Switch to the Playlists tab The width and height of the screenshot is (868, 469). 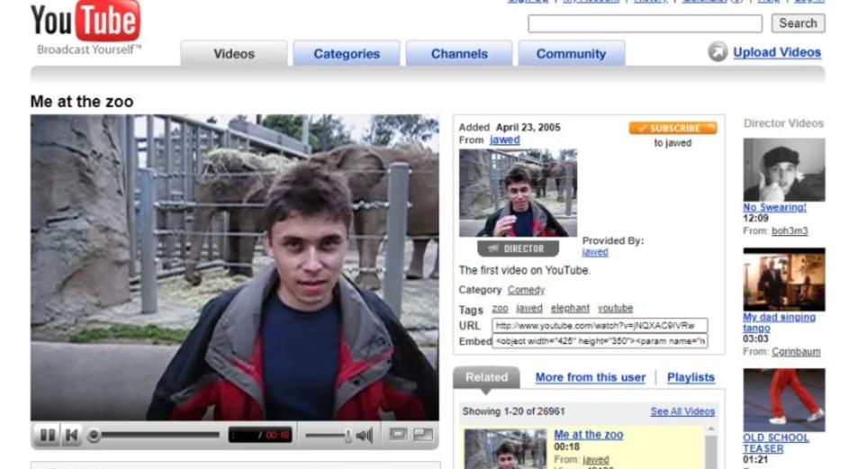point(691,377)
